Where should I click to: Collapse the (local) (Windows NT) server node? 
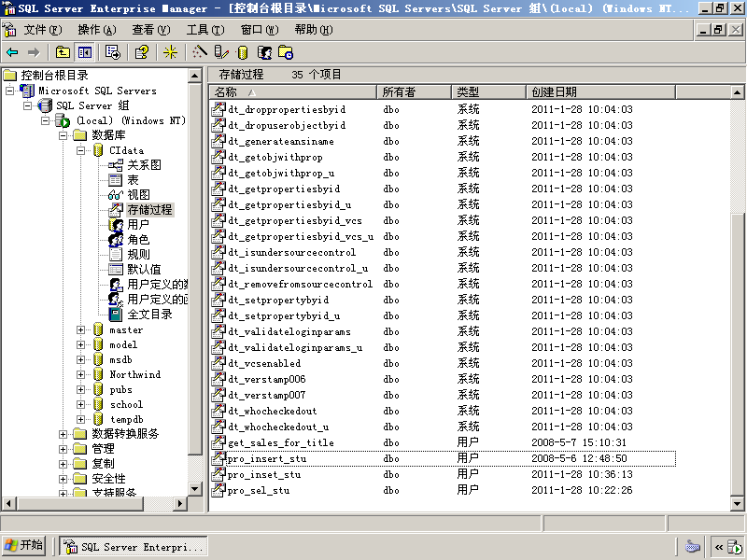[45, 120]
